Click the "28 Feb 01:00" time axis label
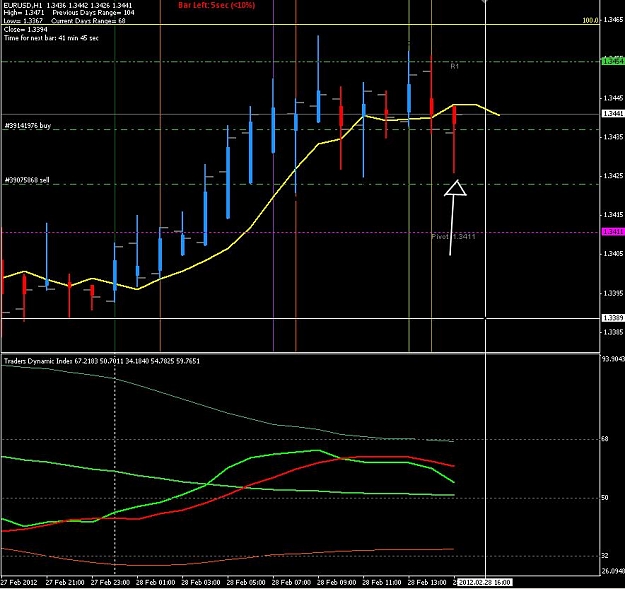This screenshot has height=589, width=625. click(155, 582)
